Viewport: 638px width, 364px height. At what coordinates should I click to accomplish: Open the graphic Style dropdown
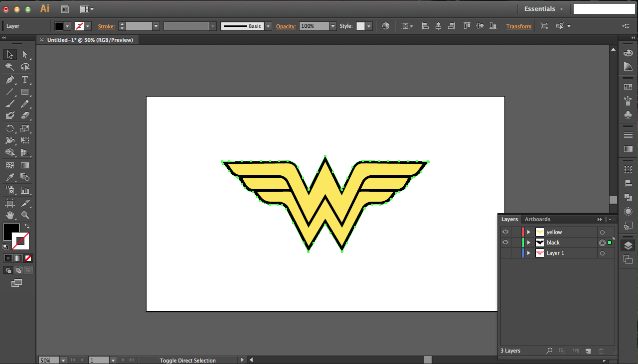coord(369,26)
